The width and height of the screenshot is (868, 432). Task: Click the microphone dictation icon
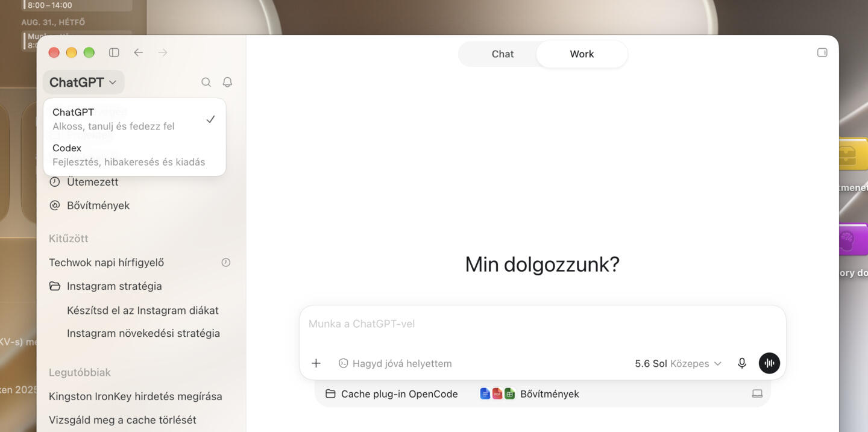pyautogui.click(x=742, y=363)
